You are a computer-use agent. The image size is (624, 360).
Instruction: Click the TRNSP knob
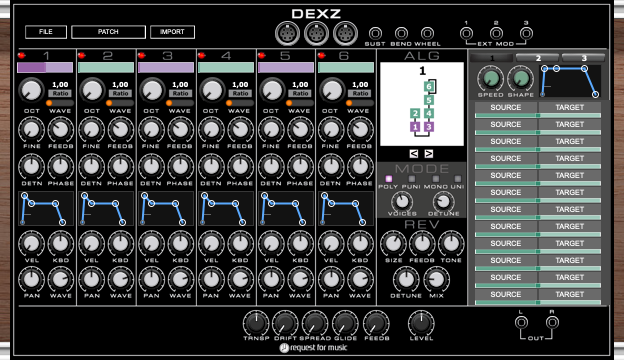pyautogui.click(x=256, y=323)
